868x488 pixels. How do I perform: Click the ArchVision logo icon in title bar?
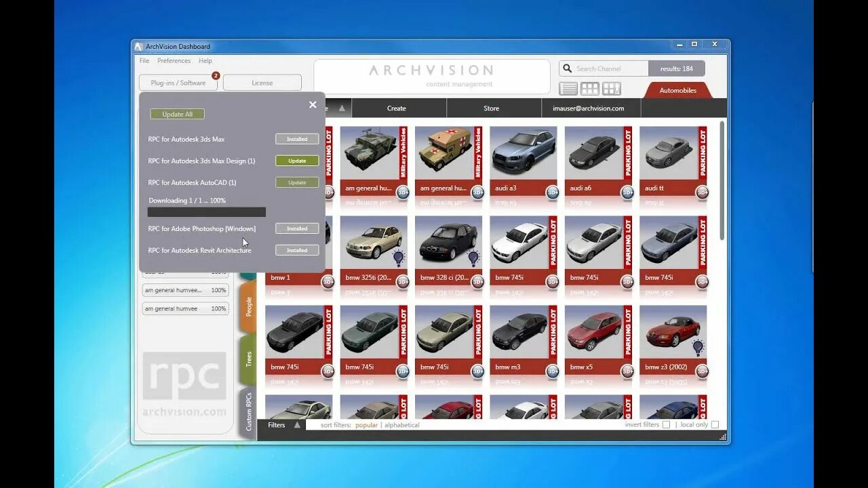point(138,46)
